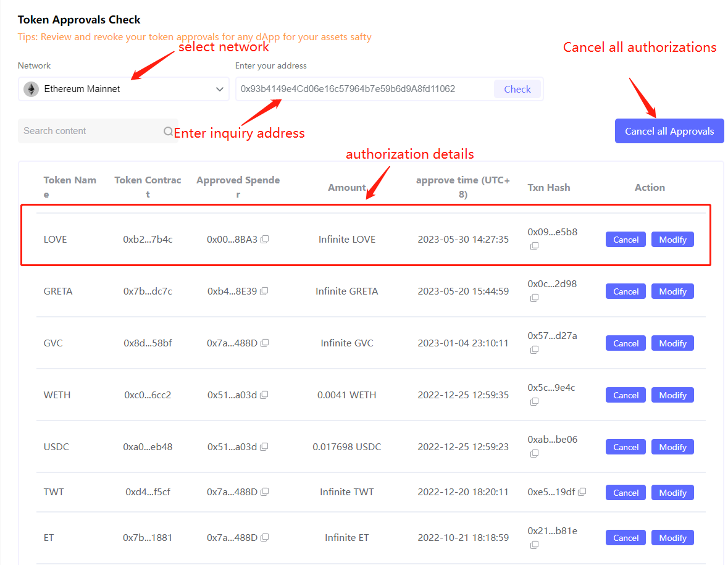Viewport: 728px width, 565px height.
Task: Cancel the ET token approval
Action: [625, 538]
